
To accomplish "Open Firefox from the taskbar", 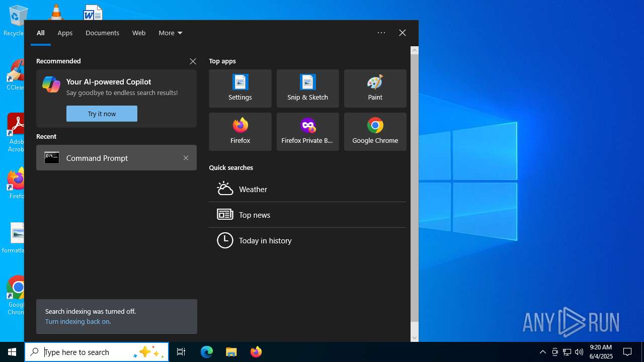I will 256,352.
